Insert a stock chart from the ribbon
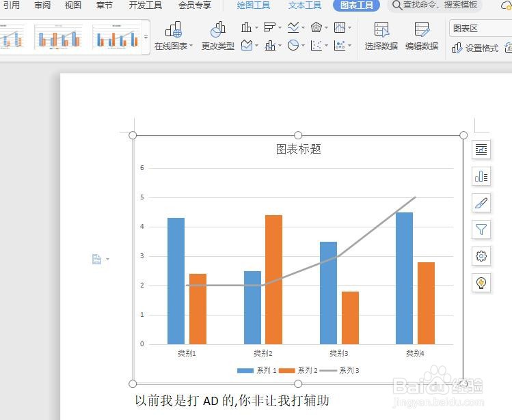The width and height of the screenshot is (512, 420). (340, 27)
